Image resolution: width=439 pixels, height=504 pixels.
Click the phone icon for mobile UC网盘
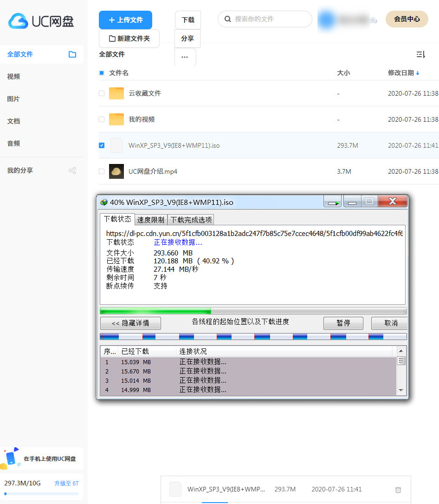point(11,458)
